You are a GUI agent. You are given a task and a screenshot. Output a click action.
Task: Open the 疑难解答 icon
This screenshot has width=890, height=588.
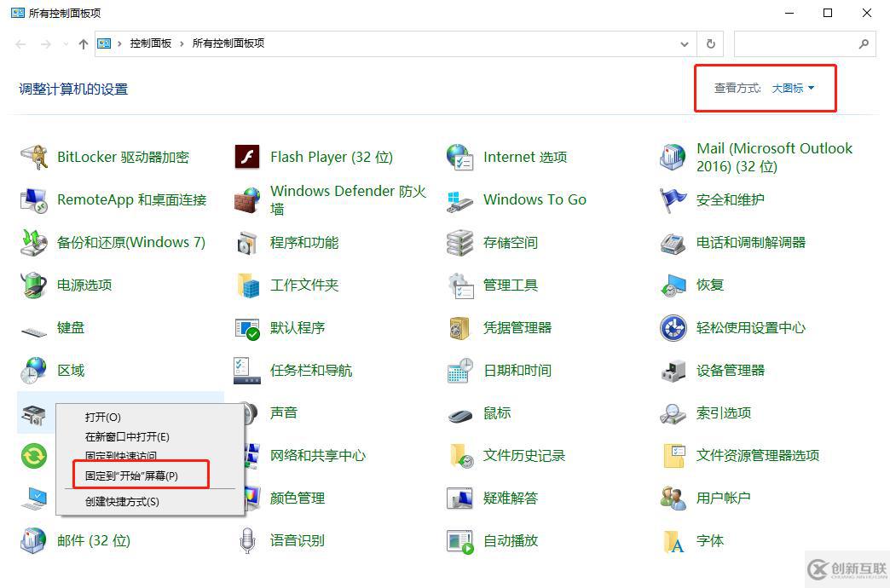tap(459, 499)
